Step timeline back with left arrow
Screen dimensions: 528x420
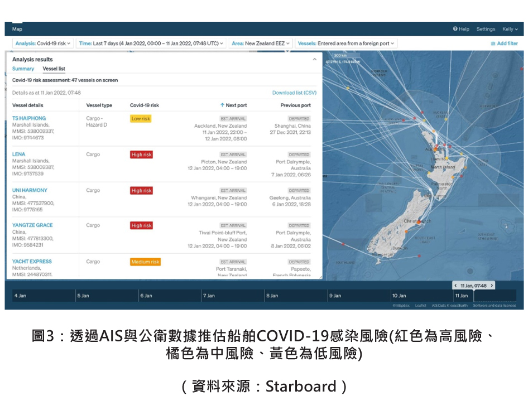[456, 286]
